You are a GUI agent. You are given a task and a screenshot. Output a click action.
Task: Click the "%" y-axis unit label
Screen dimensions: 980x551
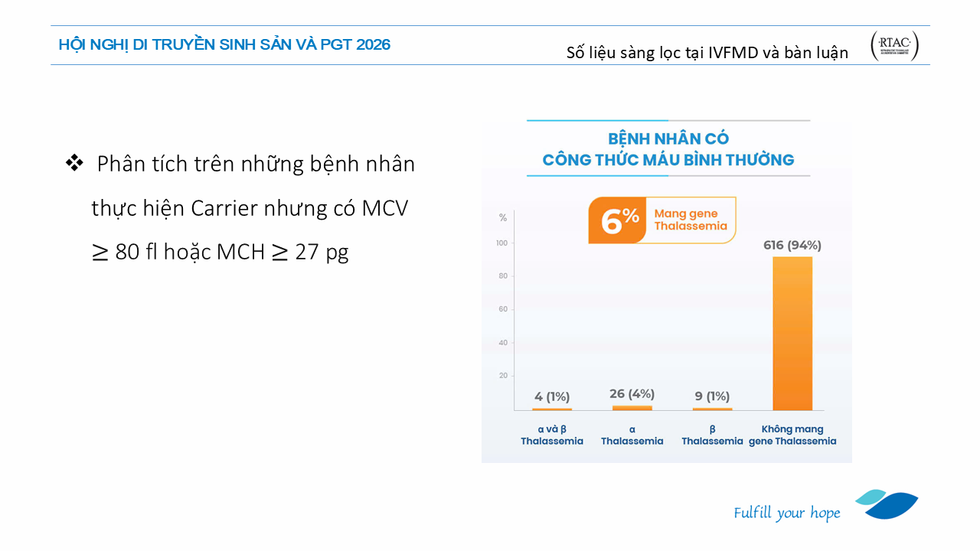tap(503, 217)
